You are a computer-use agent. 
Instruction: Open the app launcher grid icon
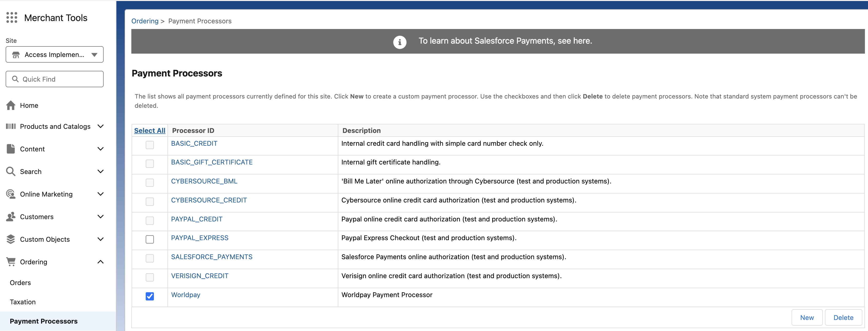[12, 17]
